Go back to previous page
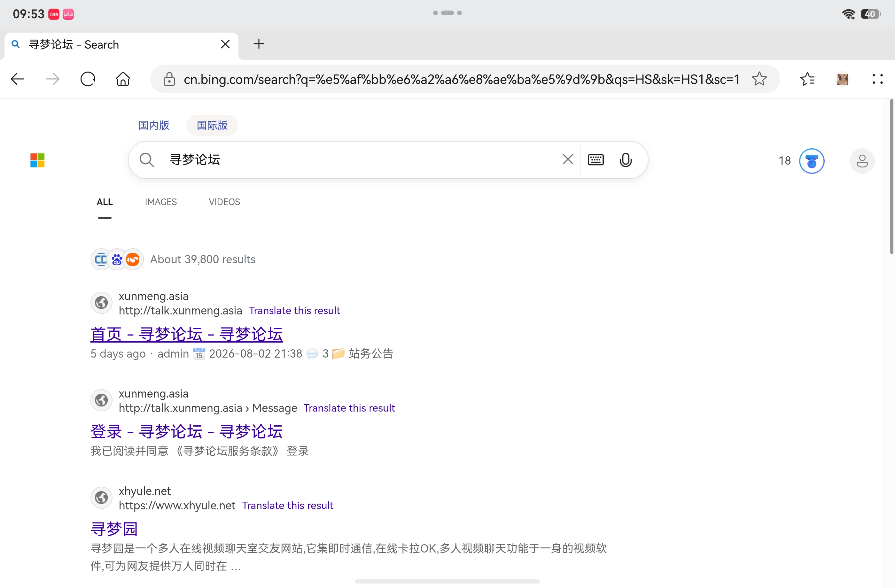This screenshot has width=895, height=588. point(17,79)
